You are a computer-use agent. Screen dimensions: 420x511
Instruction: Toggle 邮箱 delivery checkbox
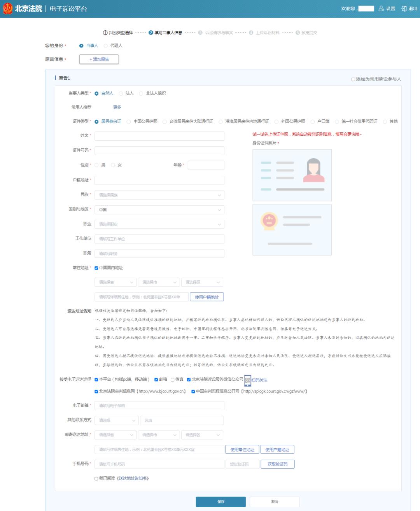tap(156, 380)
